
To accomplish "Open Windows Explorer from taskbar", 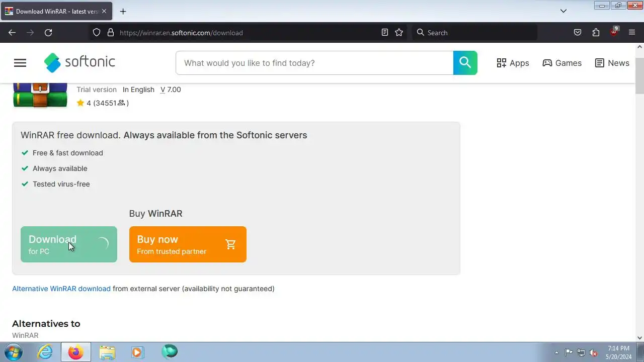I will (x=107, y=352).
